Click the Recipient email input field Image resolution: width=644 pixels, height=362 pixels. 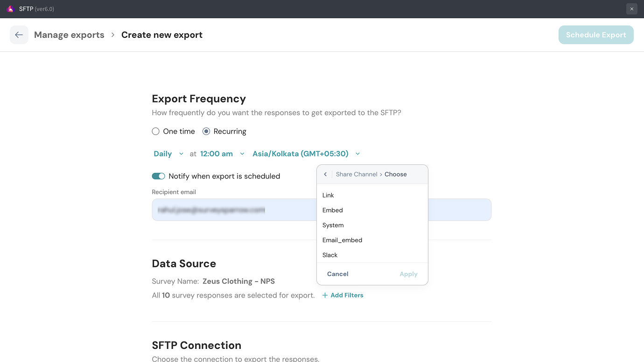pos(233,210)
